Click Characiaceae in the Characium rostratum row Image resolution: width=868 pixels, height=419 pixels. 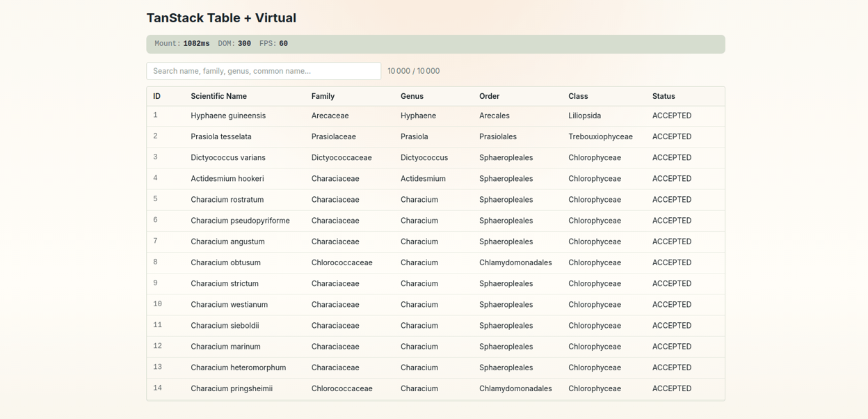click(335, 199)
